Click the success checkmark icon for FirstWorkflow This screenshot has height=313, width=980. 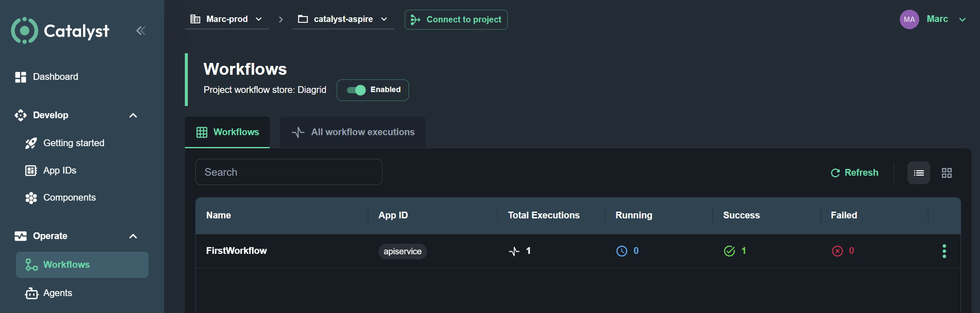(x=729, y=251)
